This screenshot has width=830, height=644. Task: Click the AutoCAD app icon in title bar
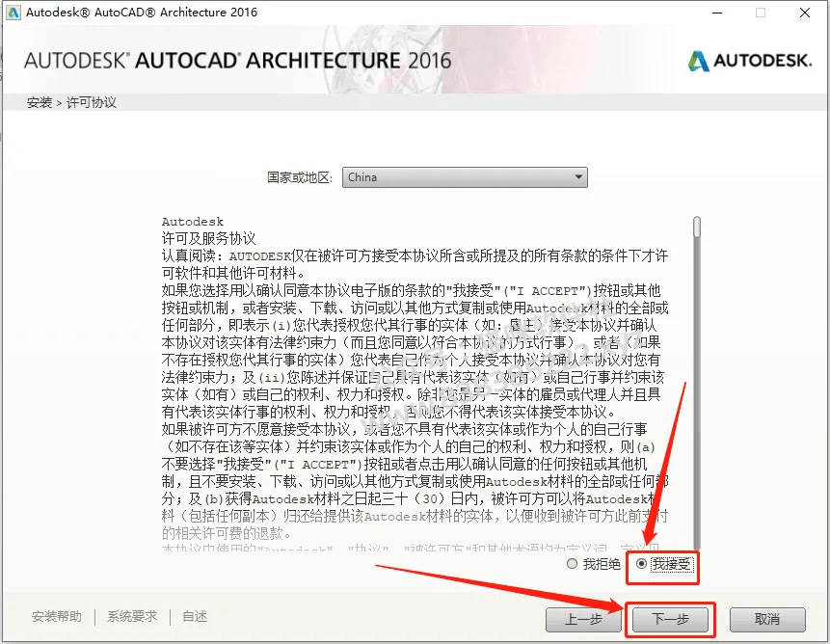[x=13, y=13]
